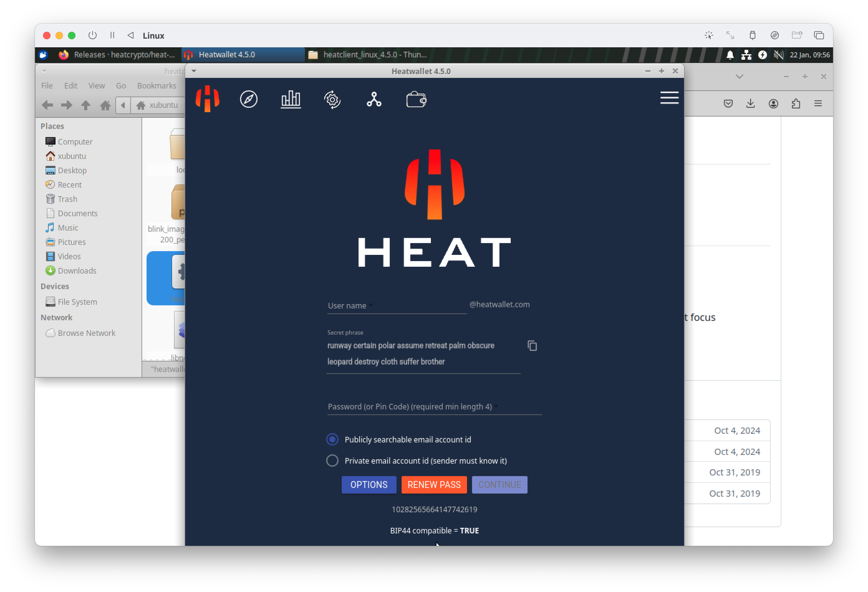The height and width of the screenshot is (592, 868).
Task: Click the OPTIONS button
Action: 369,485
